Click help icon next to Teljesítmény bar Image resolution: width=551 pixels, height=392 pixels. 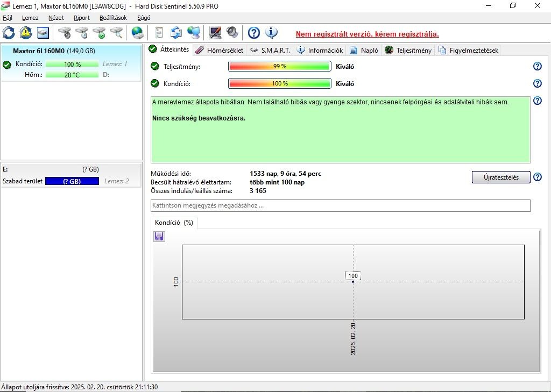(x=538, y=66)
